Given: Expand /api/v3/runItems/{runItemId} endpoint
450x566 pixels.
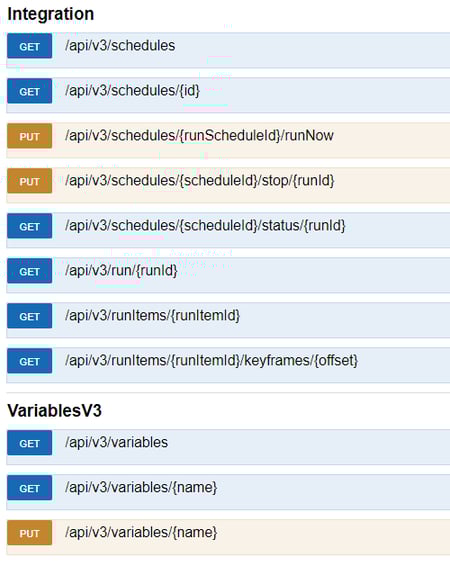Looking at the screenshot, I should [228, 320].
